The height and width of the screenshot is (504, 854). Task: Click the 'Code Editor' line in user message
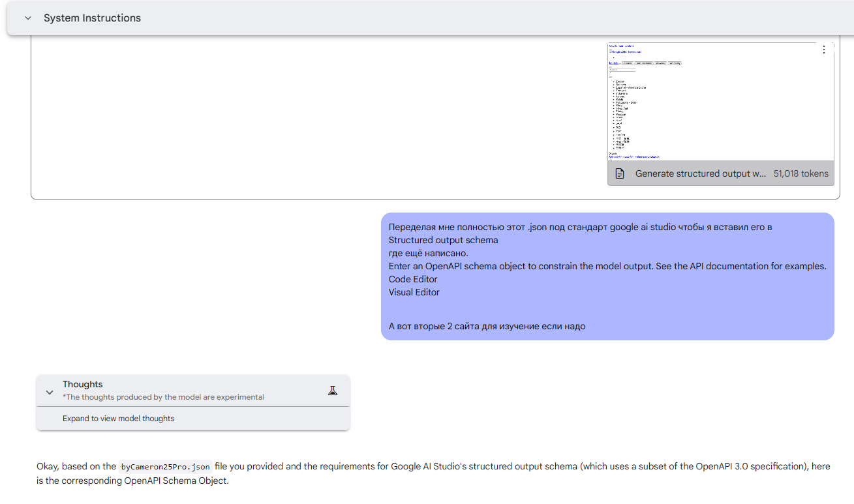pyautogui.click(x=413, y=279)
